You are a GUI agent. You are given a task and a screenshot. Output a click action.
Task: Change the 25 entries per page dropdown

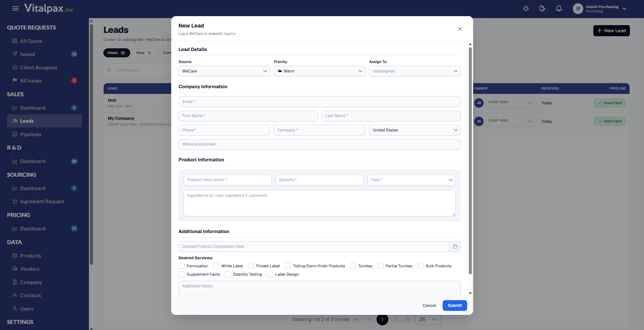click(x=428, y=320)
